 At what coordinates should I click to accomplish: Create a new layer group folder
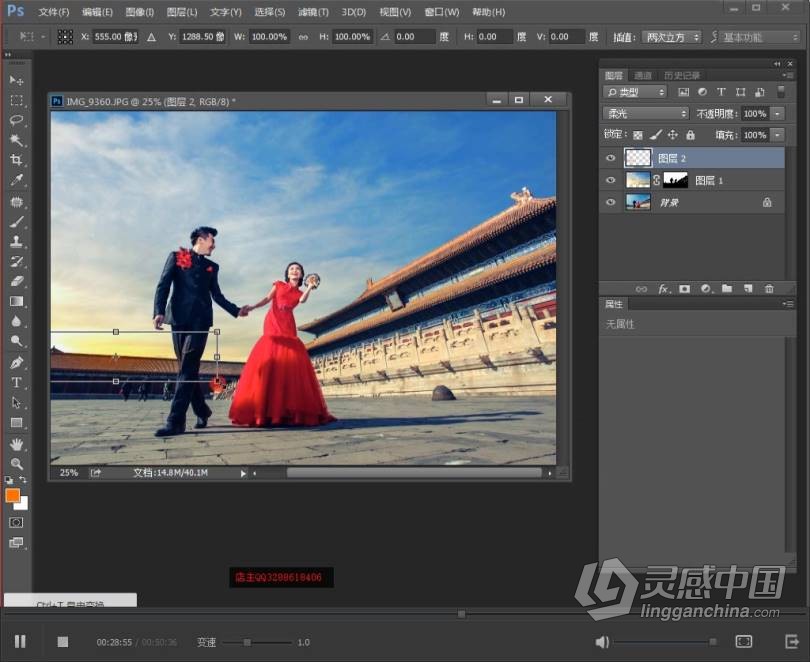727,289
